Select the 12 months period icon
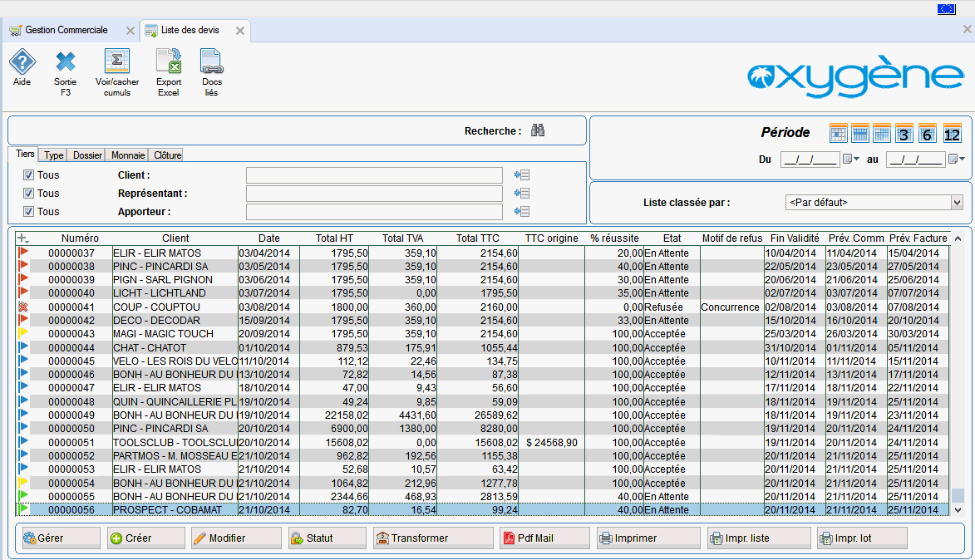Screen dimensions: 975x560 [x=952, y=134]
